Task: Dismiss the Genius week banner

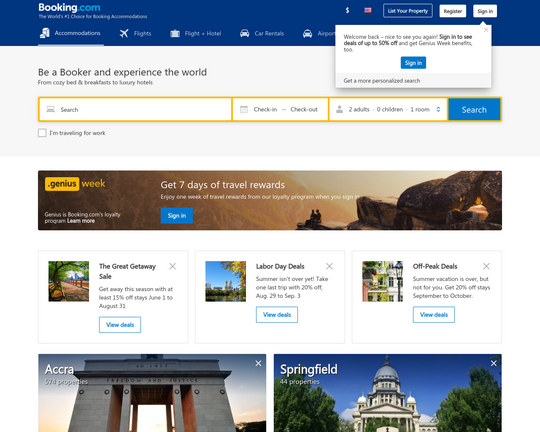Action: pos(486,186)
